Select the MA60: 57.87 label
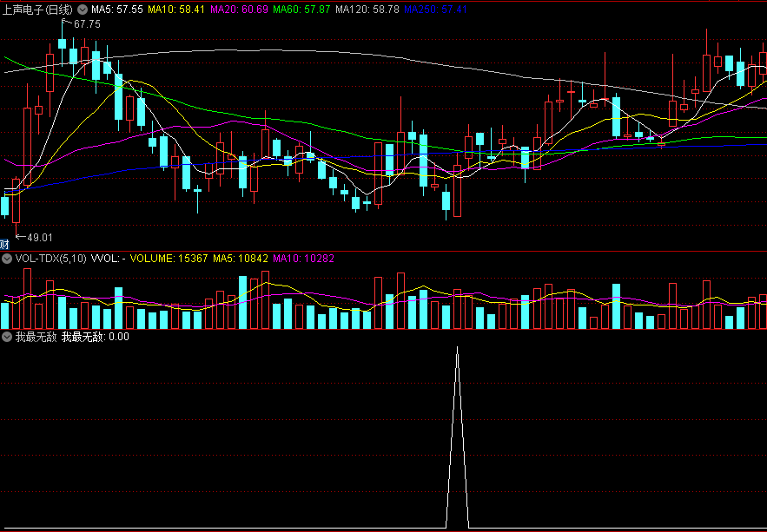 pyautogui.click(x=301, y=10)
